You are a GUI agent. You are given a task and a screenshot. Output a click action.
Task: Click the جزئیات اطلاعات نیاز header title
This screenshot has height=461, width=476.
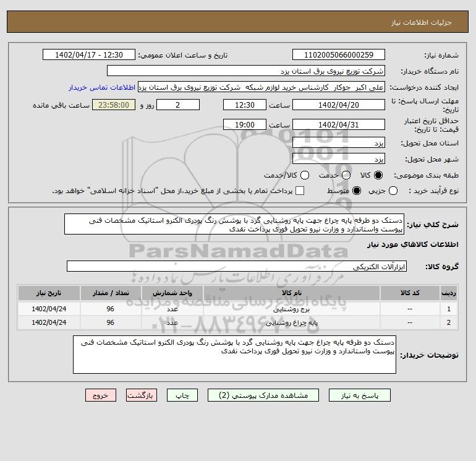click(421, 22)
